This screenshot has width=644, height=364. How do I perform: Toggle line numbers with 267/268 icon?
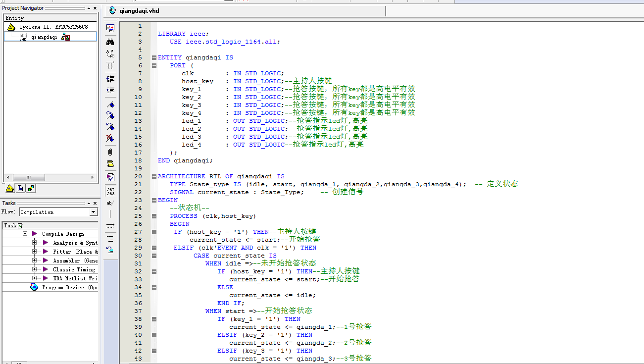tap(110, 191)
